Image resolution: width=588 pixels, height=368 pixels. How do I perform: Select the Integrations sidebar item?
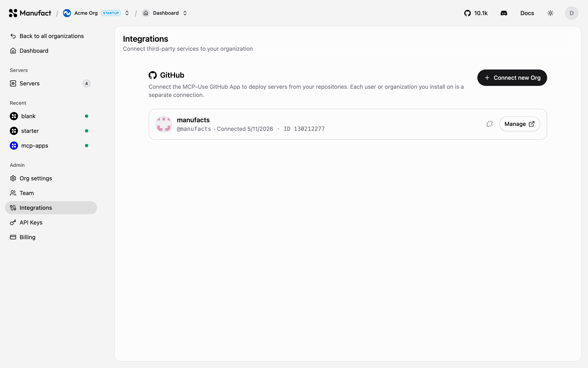tap(51, 208)
